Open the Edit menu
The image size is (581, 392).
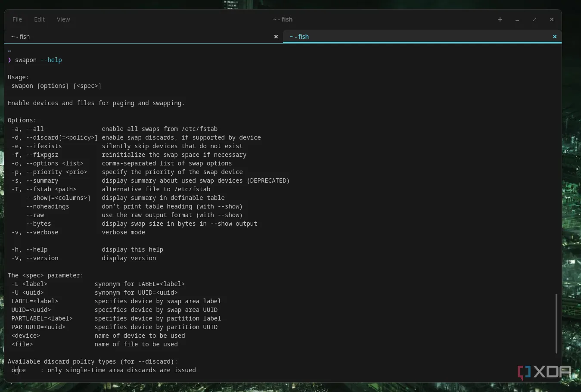39,19
